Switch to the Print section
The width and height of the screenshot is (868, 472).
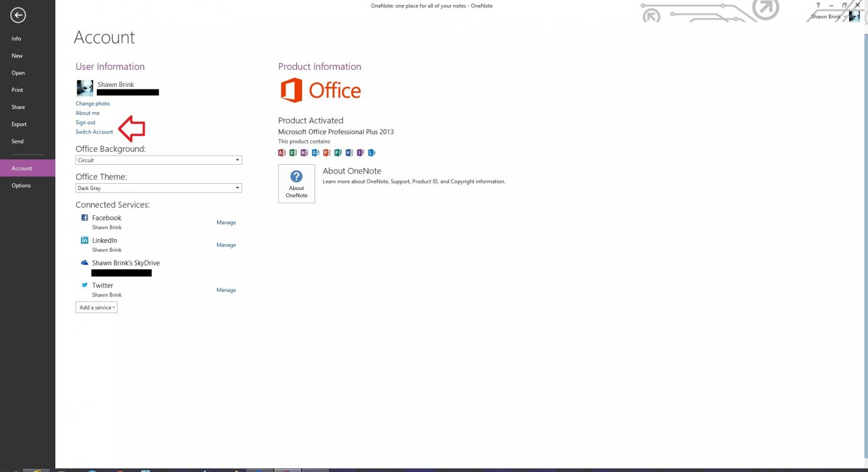tap(17, 89)
